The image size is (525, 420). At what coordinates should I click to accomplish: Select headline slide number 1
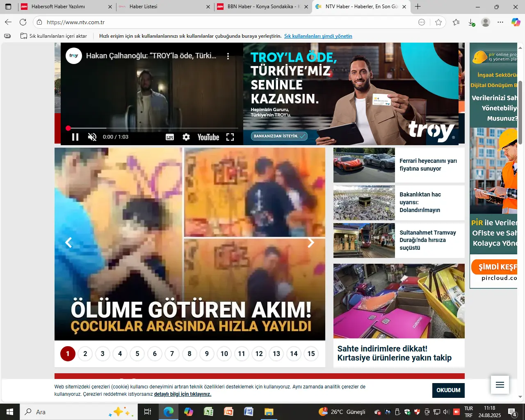(x=68, y=354)
